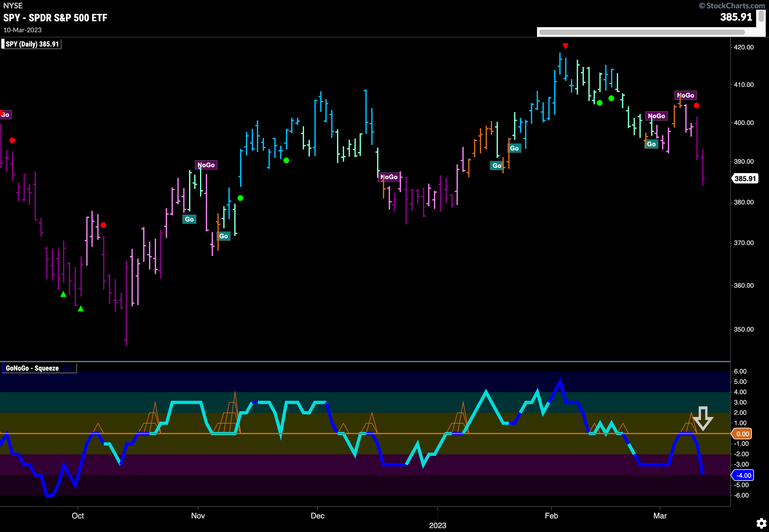Click the 350.00 price axis label

click(744, 329)
